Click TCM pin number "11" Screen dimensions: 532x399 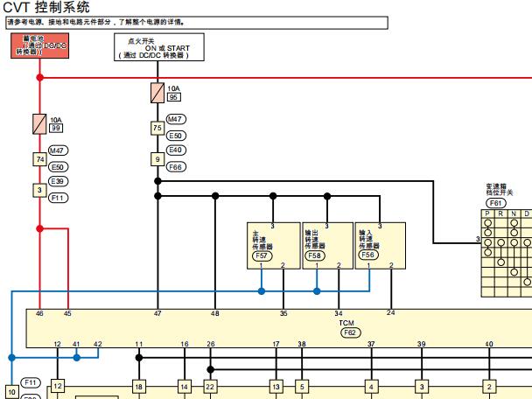pos(139,344)
